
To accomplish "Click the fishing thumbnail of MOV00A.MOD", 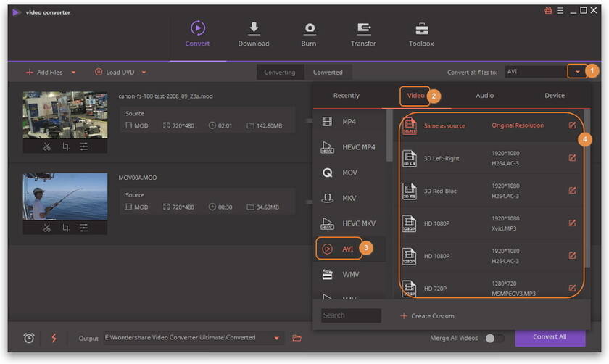I will (65, 197).
